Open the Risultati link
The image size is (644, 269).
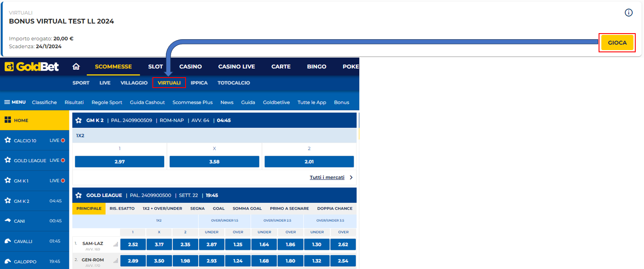[74, 102]
